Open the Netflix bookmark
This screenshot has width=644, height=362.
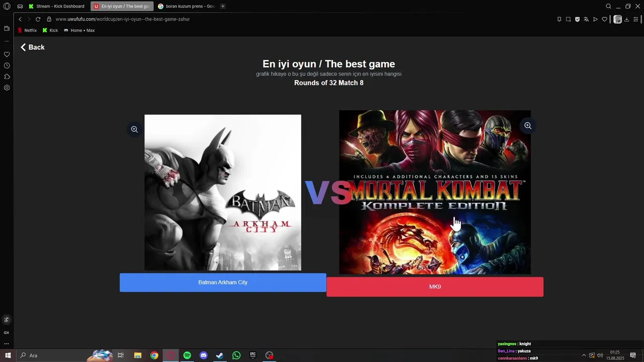[27, 31]
